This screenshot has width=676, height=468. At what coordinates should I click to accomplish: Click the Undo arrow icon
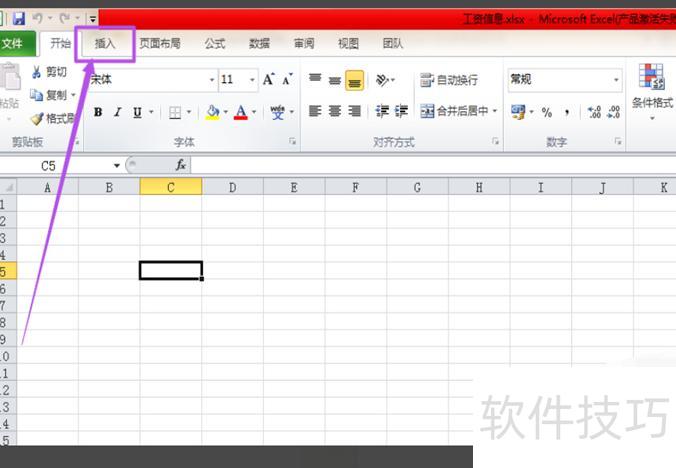coord(38,18)
